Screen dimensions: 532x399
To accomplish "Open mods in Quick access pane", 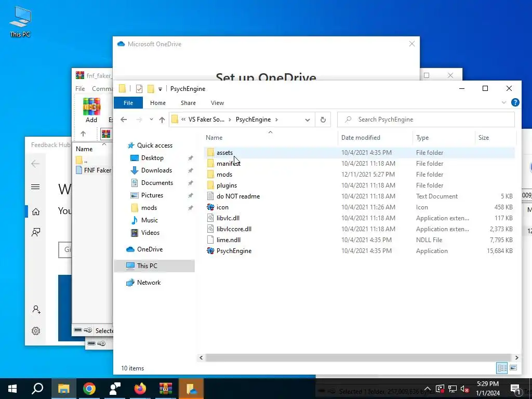I will coord(149,208).
